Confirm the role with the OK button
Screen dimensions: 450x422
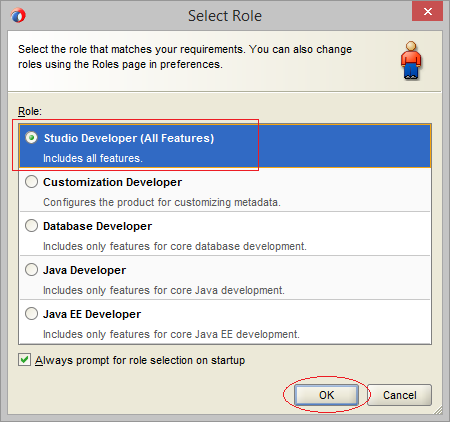tap(326, 395)
